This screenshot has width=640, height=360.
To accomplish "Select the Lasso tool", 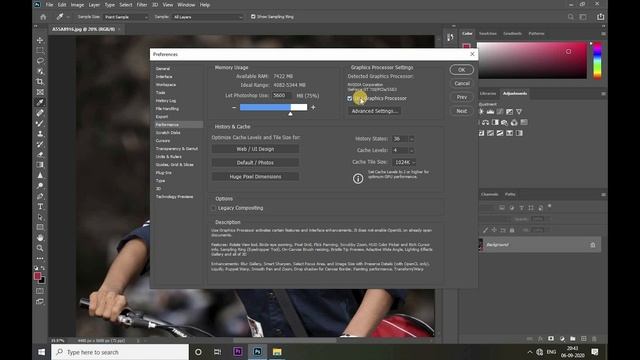I will tap(40, 61).
